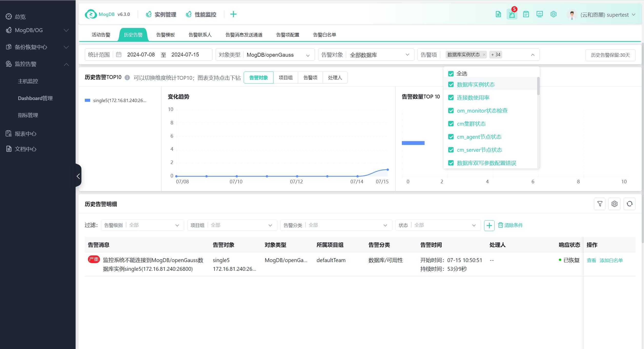The width and height of the screenshot is (644, 349).
Task: Collapse the 告警项 dropdown arrow
Action: click(533, 55)
